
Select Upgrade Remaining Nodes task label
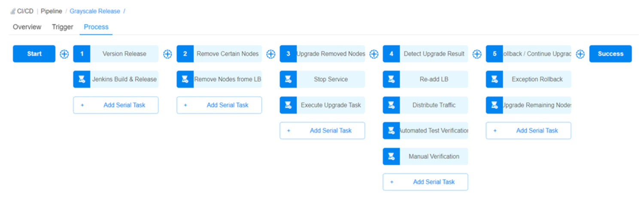pyautogui.click(x=537, y=105)
